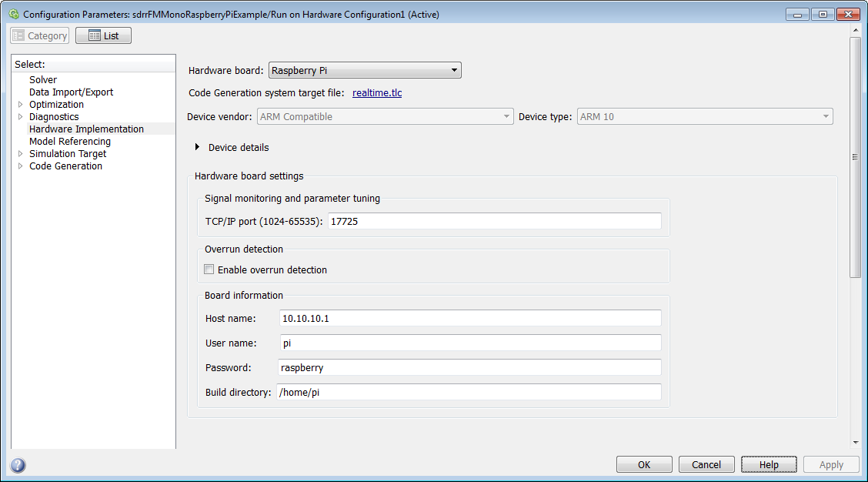Expand the Simulation Target tree node

[21, 154]
